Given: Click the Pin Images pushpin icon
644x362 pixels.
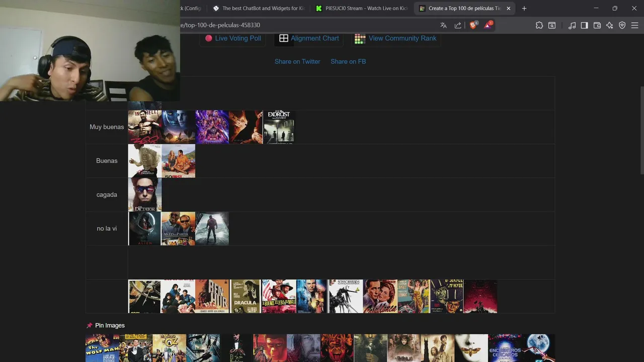Looking at the screenshot, I should click(90, 325).
